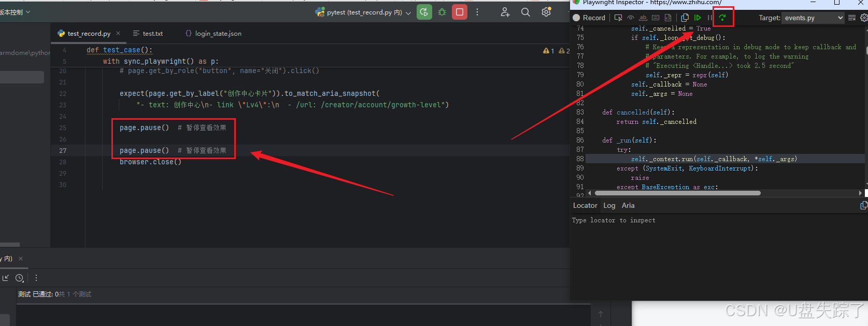Maximize the Playwright Inspector window
The image size is (868, 326).
pos(837,3)
